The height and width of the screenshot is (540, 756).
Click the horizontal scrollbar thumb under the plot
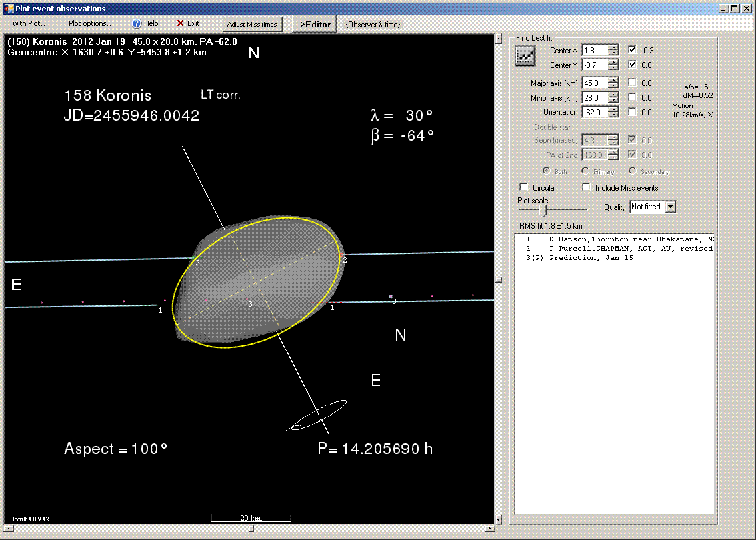(251, 529)
